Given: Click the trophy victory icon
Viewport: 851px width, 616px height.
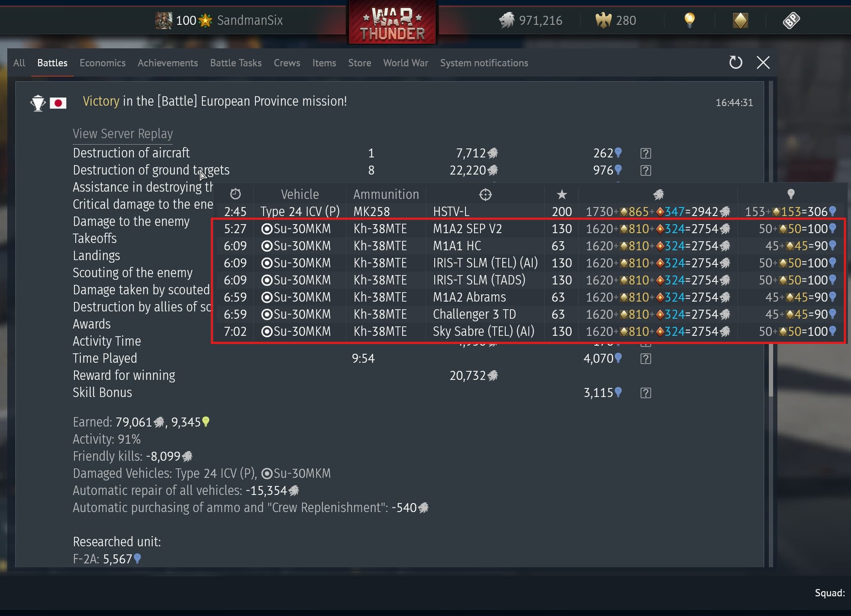Looking at the screenshot, I should 38,103.
